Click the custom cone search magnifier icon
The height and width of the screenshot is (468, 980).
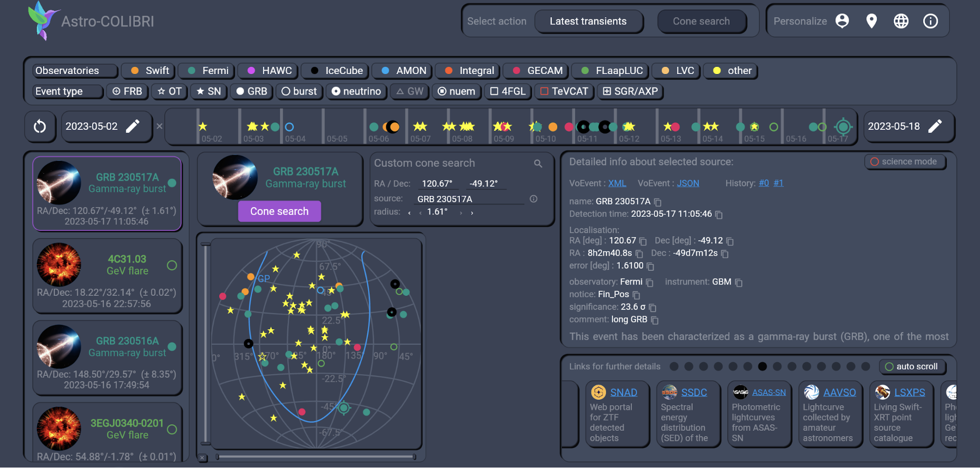coord(538,163)
